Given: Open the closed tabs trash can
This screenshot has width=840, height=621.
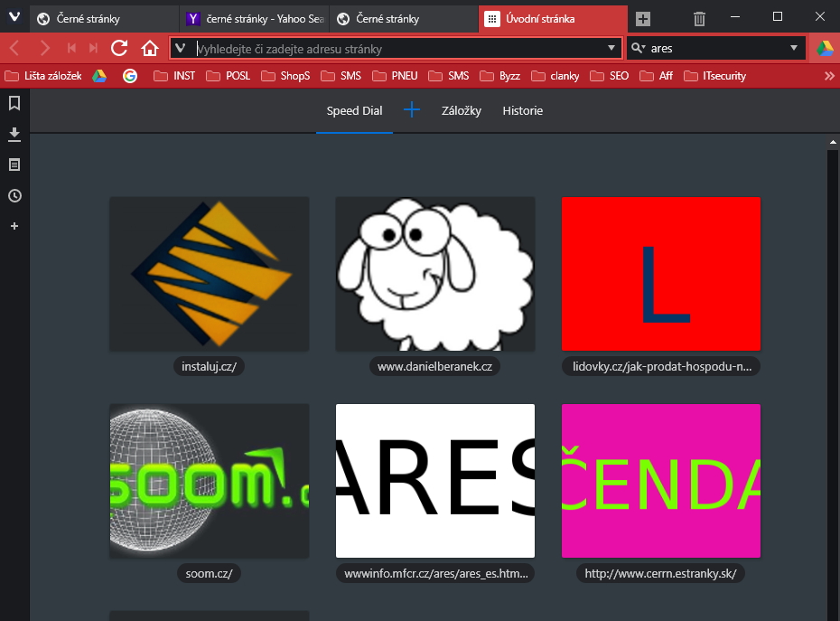Looking at the screenshot, I should click(699, 19).
